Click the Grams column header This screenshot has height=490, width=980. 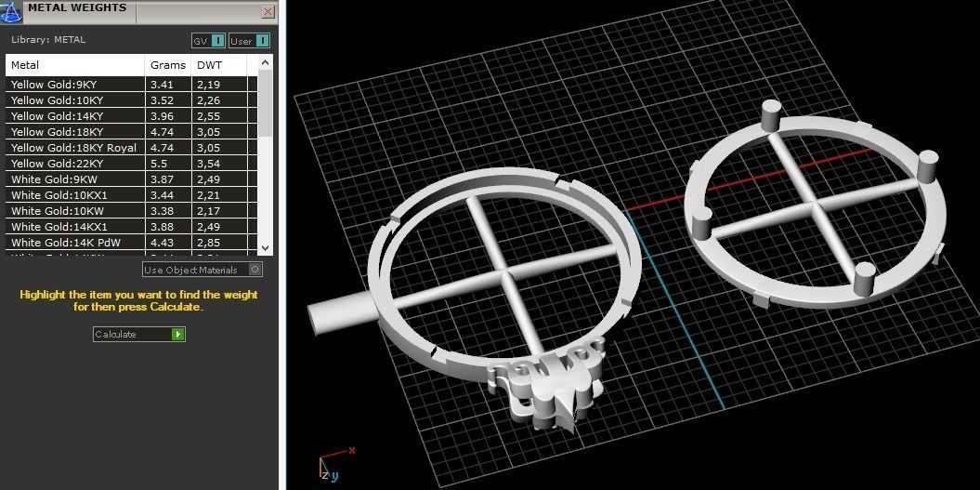(168, 65)
